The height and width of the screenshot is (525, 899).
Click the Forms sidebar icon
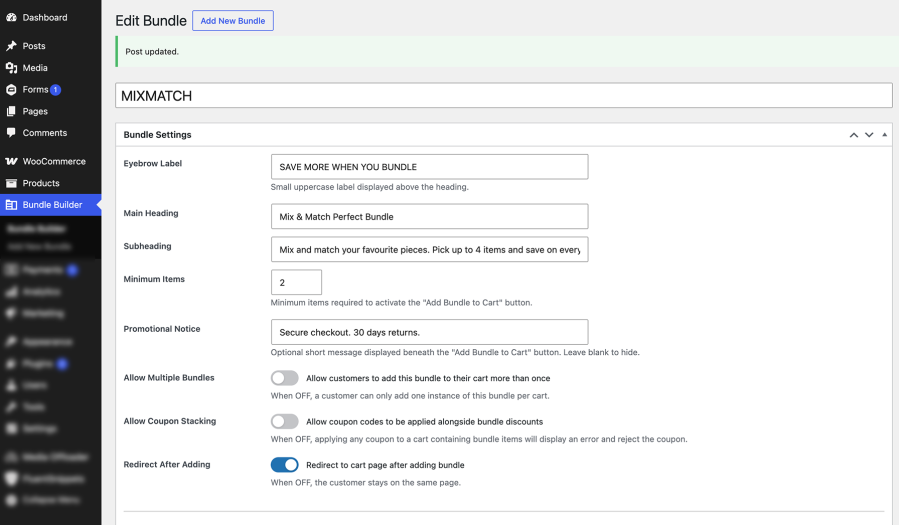point(11,89)
